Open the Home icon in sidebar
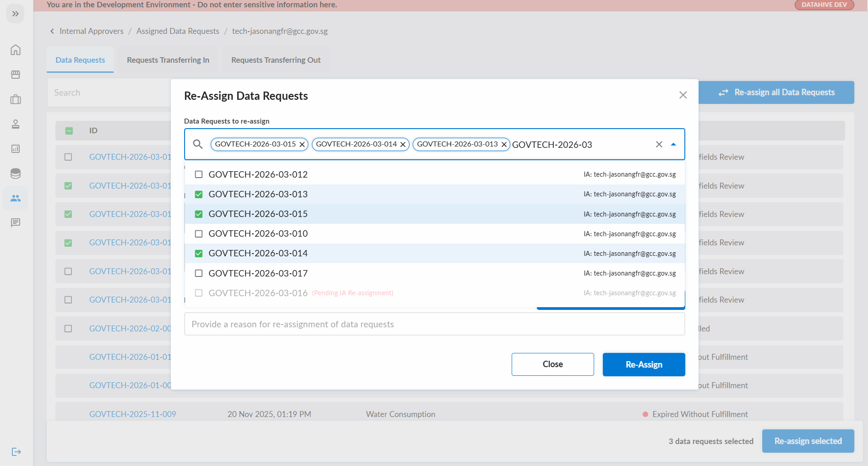Viewport: 868px width, 466px height. pos(16,50)
